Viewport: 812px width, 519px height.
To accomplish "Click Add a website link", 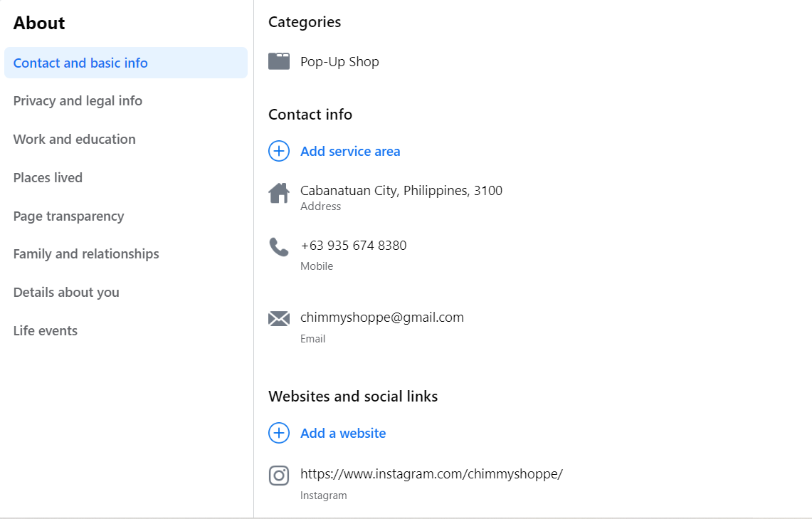I will coord(343,433).
